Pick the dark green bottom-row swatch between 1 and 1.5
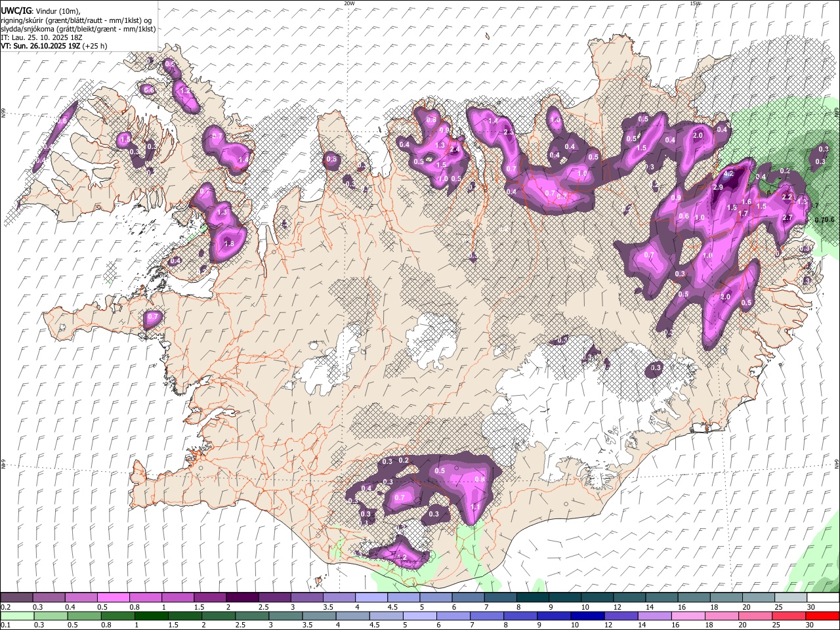 (x=151, y=616)
